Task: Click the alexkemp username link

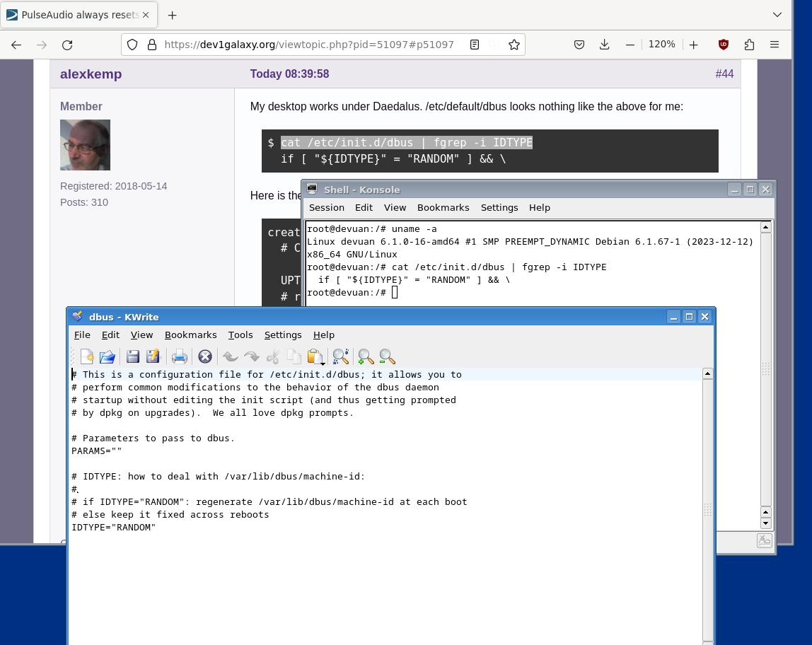Action: (x=91, y=74)
